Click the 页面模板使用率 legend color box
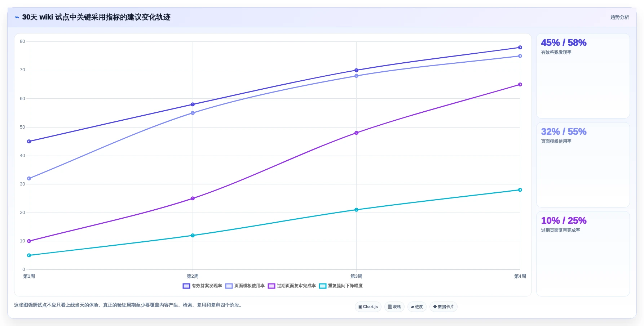This screenshot has height=326, width=644. (229, 286)
